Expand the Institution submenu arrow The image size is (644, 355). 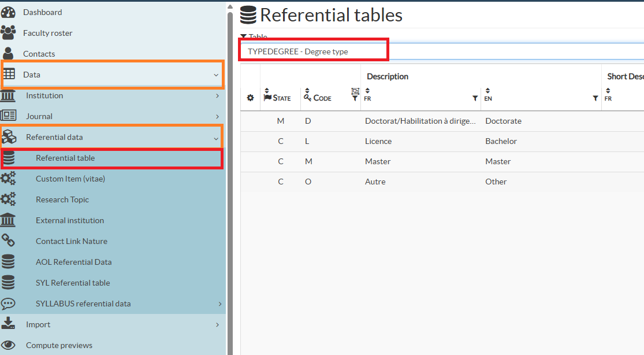pos(217,95)
